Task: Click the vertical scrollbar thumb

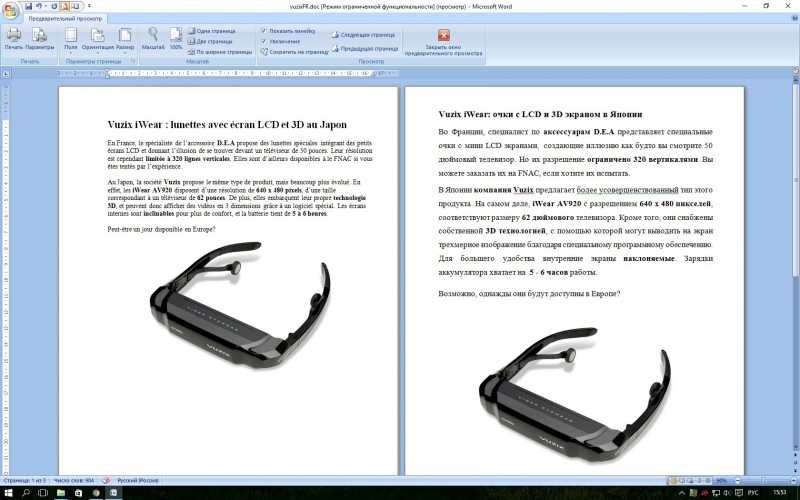Action: [x=795, y=179]
